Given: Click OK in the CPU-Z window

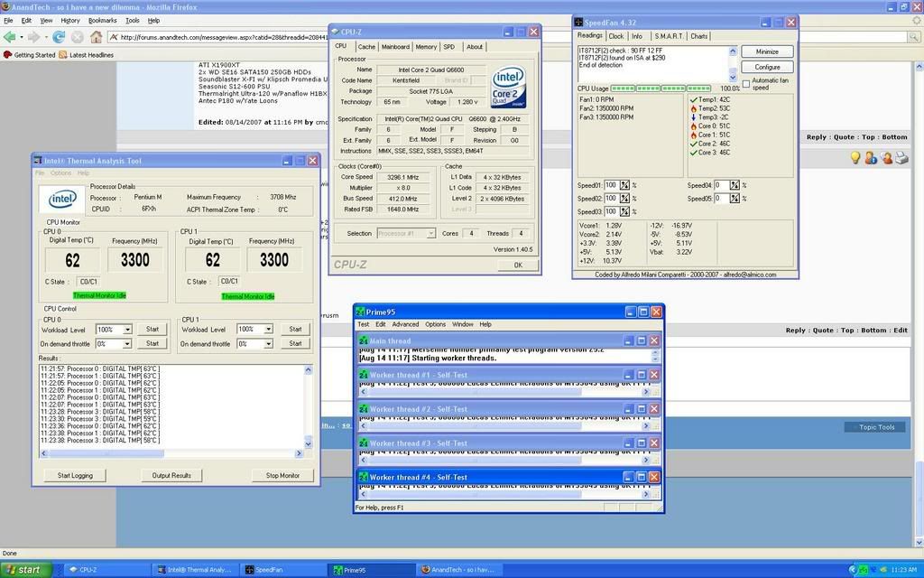Looking at the screenshot, I should (518, 265).
